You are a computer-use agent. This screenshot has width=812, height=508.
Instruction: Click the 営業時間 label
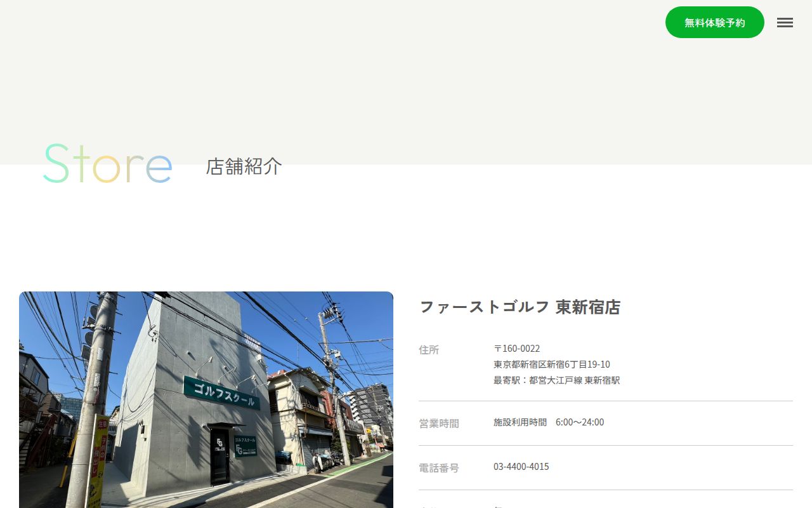(439, 424)
